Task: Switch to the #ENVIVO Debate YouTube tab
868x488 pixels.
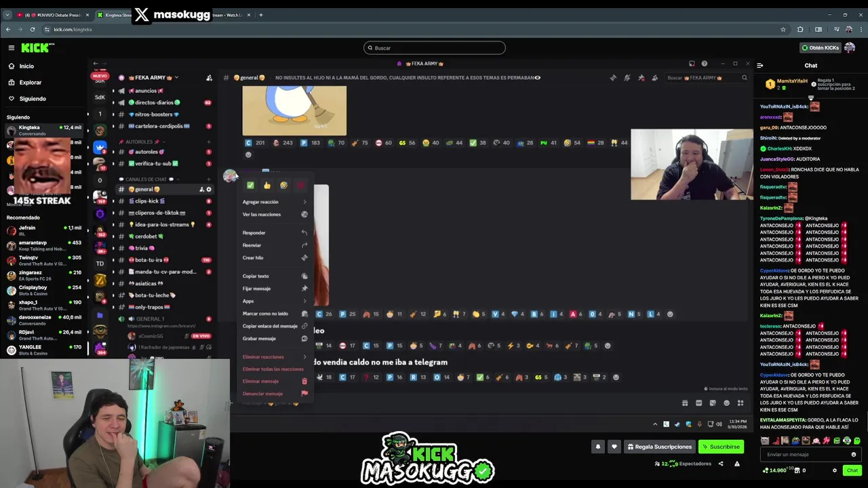Action: click(52, 15)
